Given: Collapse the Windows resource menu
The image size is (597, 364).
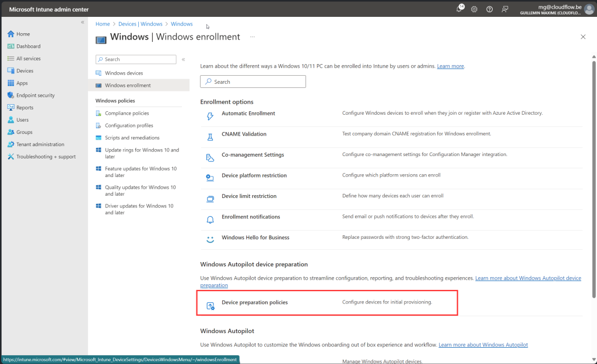Looking at the screenshot, I should [x=184, y=59].
